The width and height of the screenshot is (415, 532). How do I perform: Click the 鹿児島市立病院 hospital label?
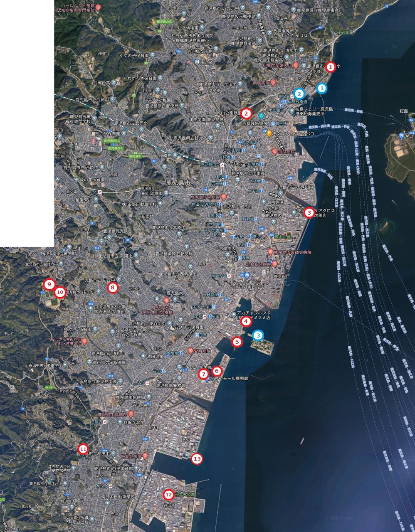[x=207, y=197]
